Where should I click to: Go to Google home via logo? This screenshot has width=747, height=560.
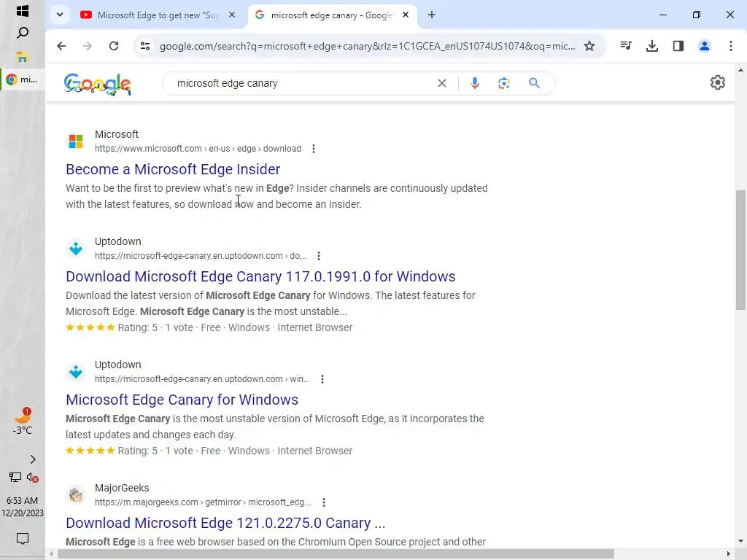(98, 85)
